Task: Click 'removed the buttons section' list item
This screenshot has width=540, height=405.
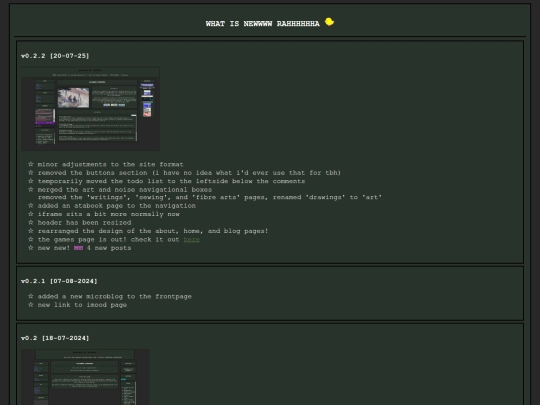Action: [189, 173]
